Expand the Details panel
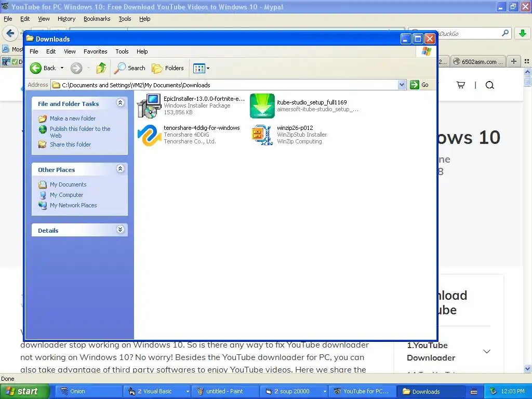The height and width of the screenshot is (399, 532). pyautogui.click(x=120, y=229)
